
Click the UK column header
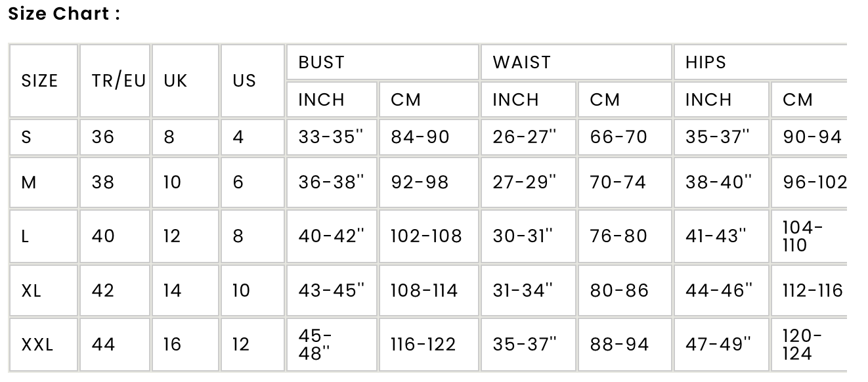pos(175,81)
